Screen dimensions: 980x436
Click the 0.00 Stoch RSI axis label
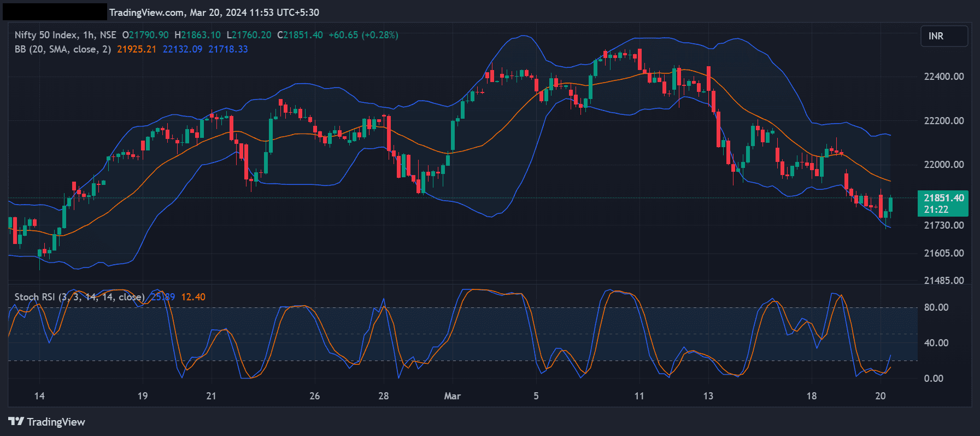coord(934,379)
